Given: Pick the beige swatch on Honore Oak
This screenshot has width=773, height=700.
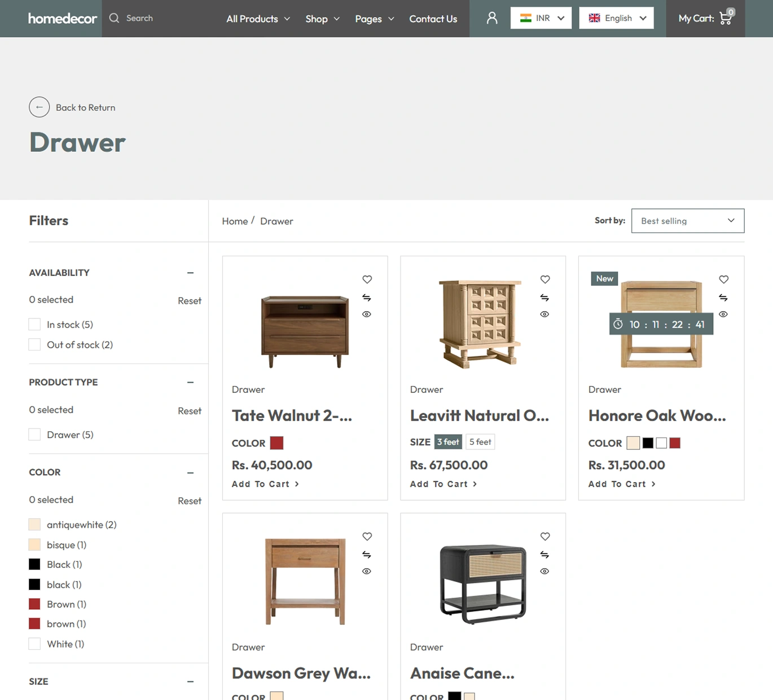Looking at the screenshot, I should click(x=633, y=443).
